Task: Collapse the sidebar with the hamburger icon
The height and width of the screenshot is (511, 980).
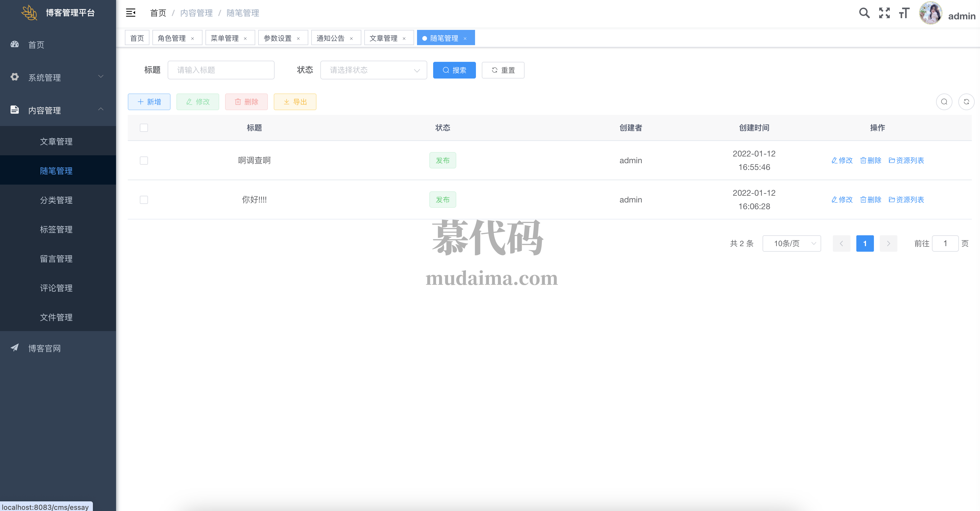Action: tap(130, 13)
